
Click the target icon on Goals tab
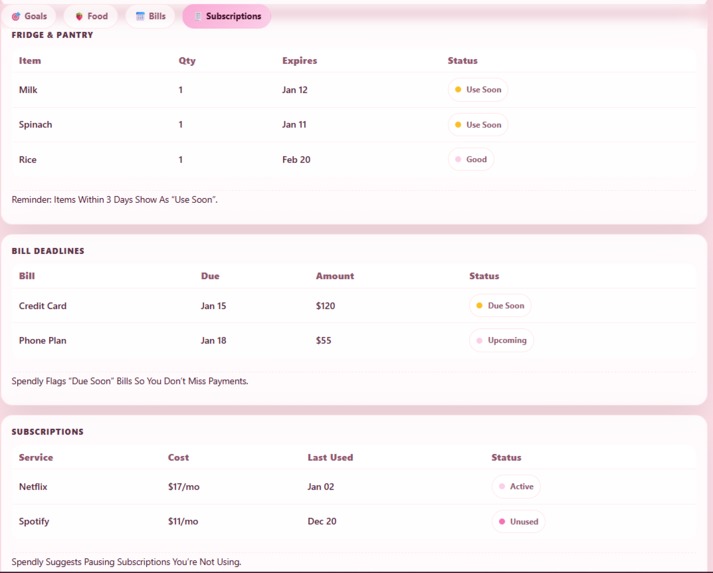point(15,16)
